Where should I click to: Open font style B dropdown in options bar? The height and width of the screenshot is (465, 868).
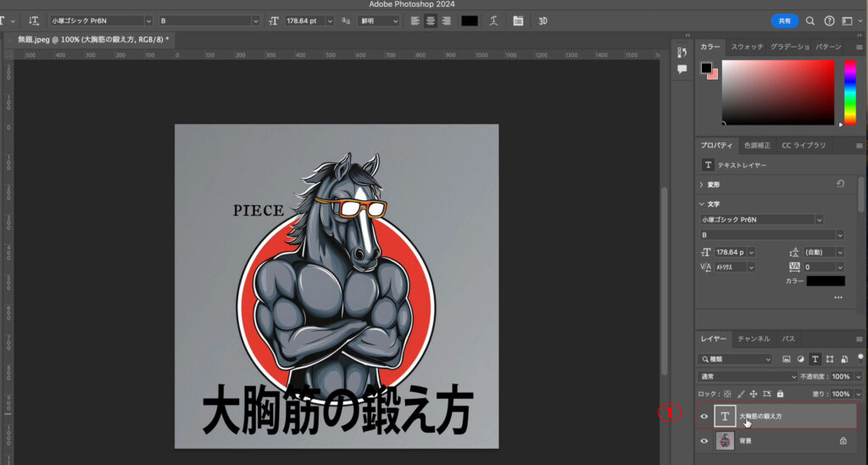(x=256, y=21)
